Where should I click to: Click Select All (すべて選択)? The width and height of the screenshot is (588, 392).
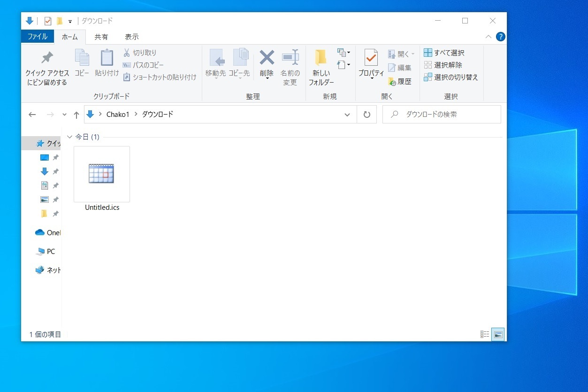(x=444, y=53)
